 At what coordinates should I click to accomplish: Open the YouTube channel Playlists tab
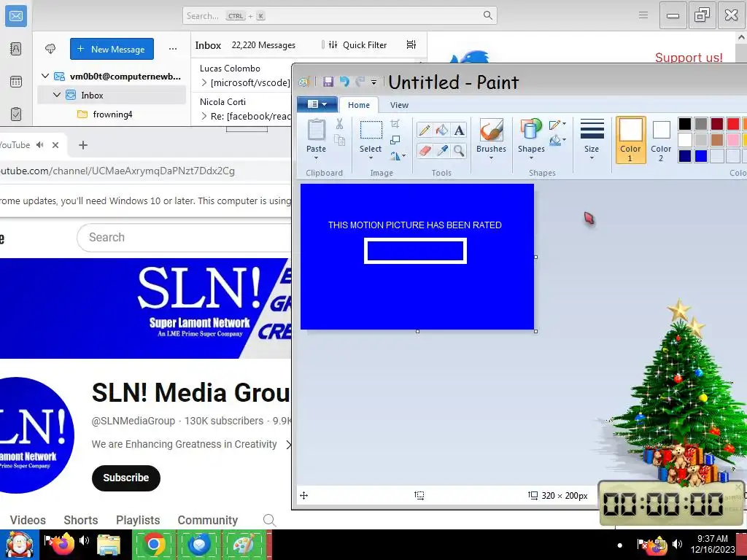point(138,520)
